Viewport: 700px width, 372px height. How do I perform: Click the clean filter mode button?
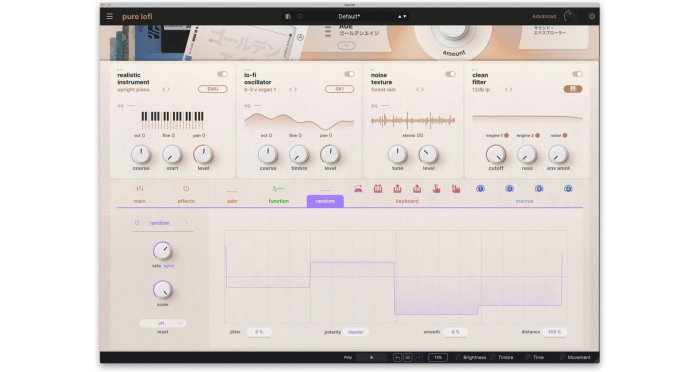573,89
